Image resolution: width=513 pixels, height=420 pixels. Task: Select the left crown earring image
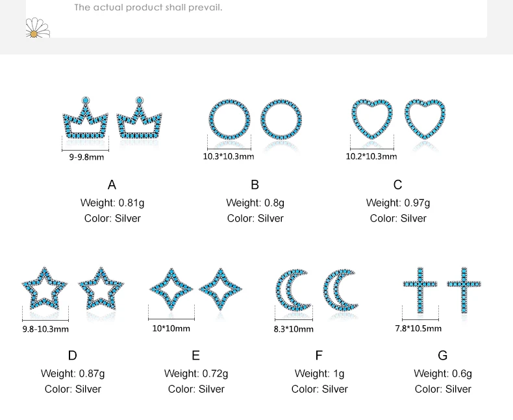(86, 119)
